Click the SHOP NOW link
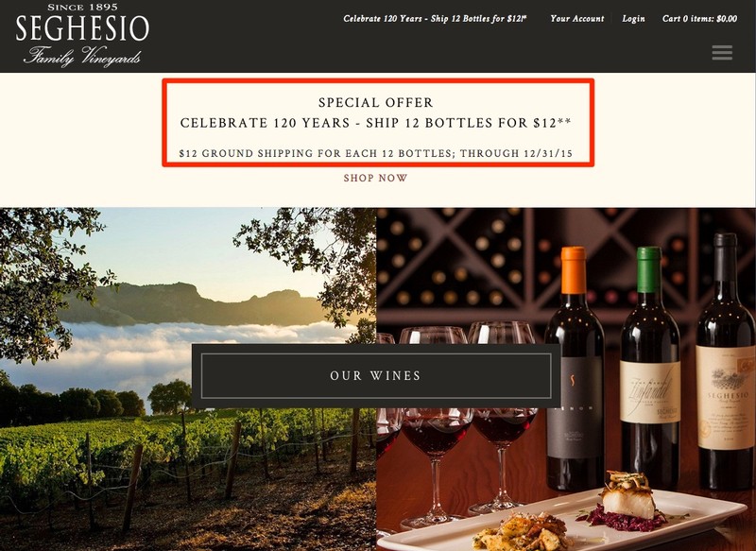This screenshot has height=551, width=756. 375,178
